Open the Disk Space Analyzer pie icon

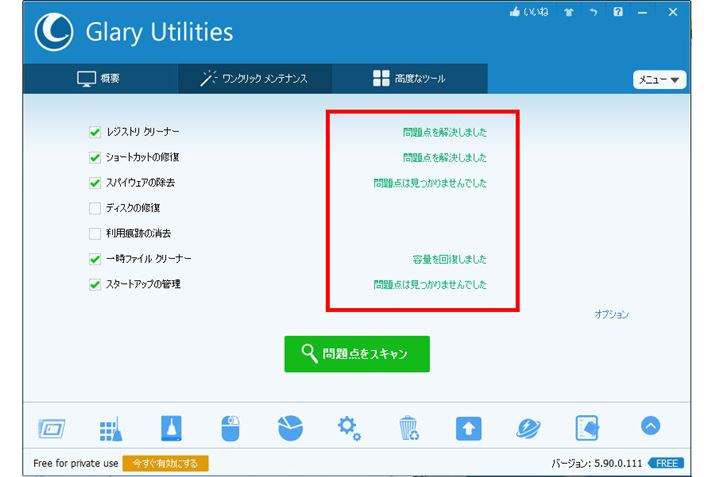[290, 428]
